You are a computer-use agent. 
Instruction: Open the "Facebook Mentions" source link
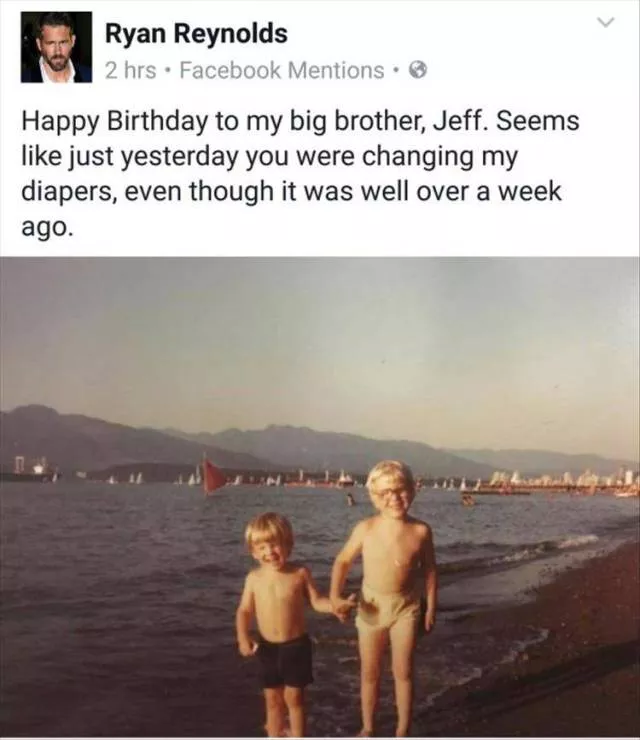282,70
